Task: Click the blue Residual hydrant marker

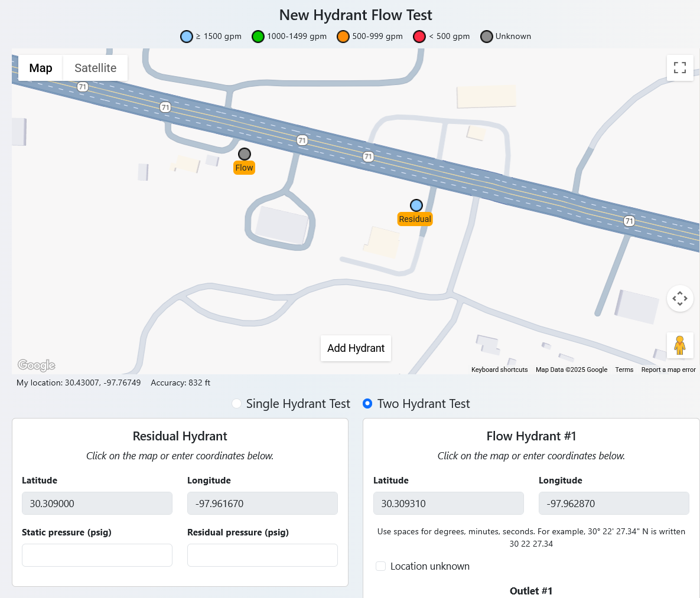Action: coord(416,205)
